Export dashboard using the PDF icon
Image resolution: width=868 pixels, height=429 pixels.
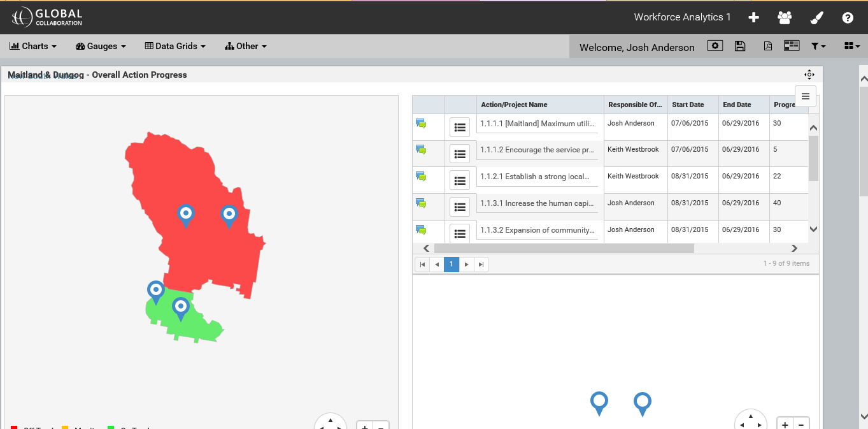click(x=767, y=46)
